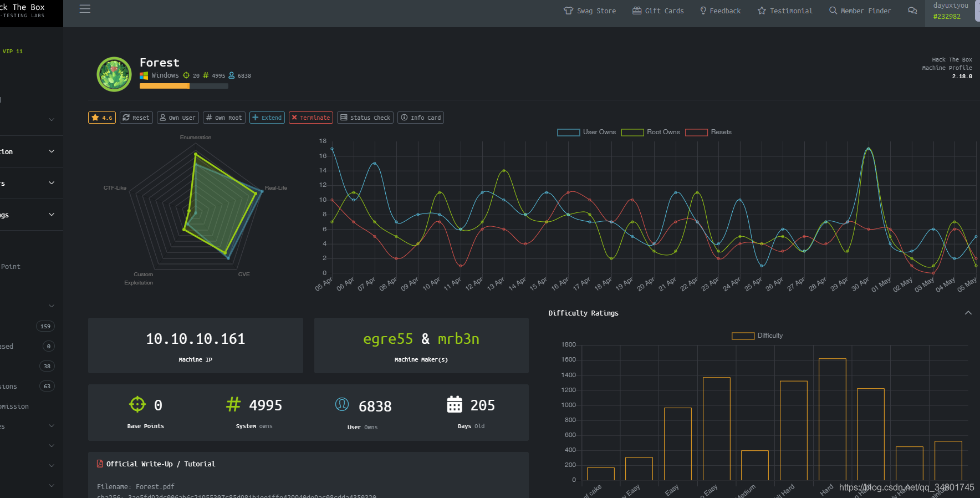The height and width of the screenshot is (498, 980).
Task: Toggle User Owns legend series
Action: click(x=586, y=132)
